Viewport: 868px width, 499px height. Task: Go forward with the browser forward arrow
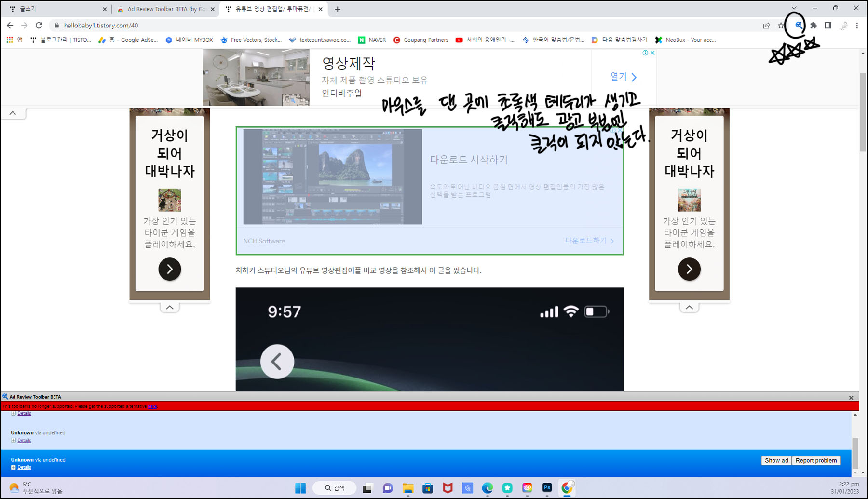click(25, 26)
